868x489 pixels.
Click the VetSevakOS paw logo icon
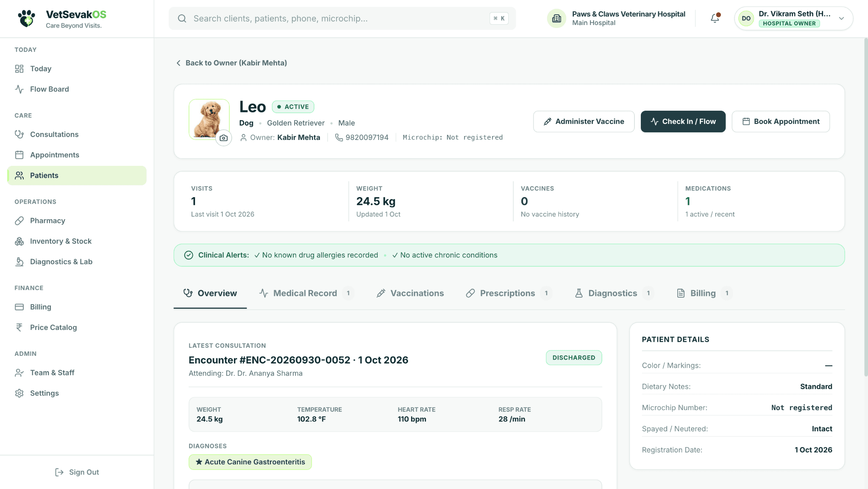point(26,19)
